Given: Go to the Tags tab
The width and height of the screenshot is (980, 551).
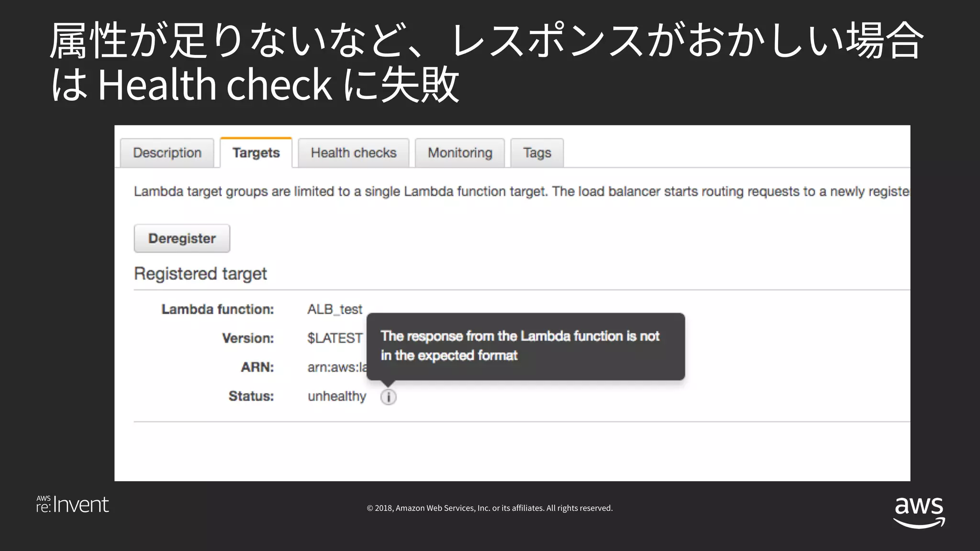Looking at the screenshot, I should pyautogui.click(x=537, y=153).
